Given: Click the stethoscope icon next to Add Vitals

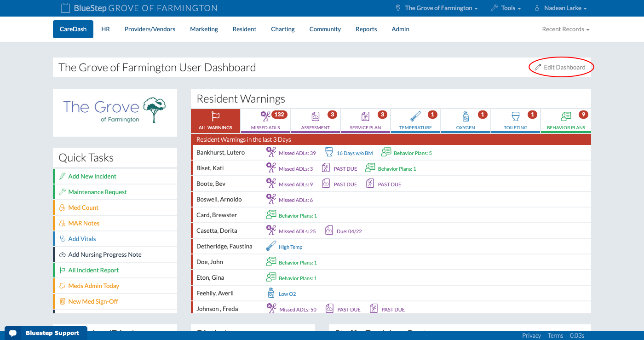Looking at the screenshot, I should (63, 239).
